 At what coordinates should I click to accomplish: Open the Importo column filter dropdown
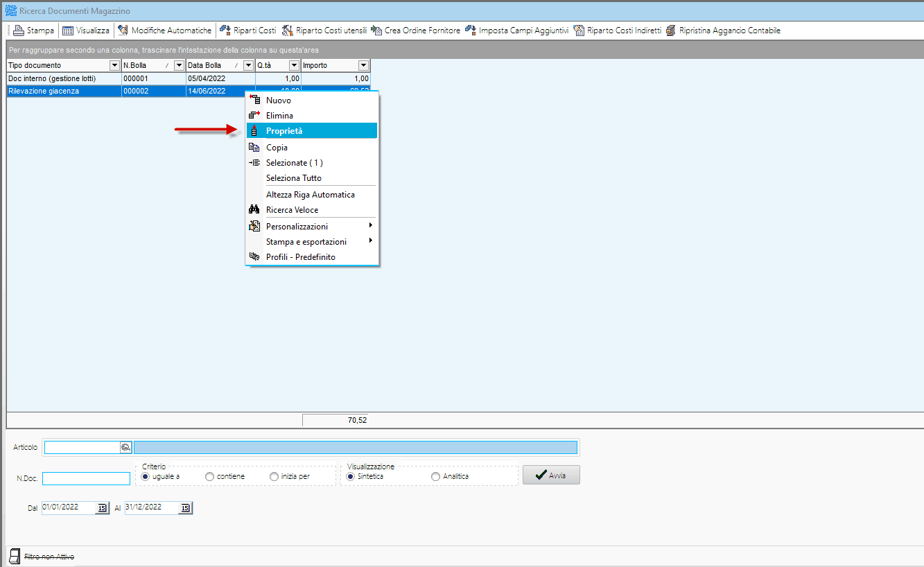pyautogui.click(x=363, y=65)
